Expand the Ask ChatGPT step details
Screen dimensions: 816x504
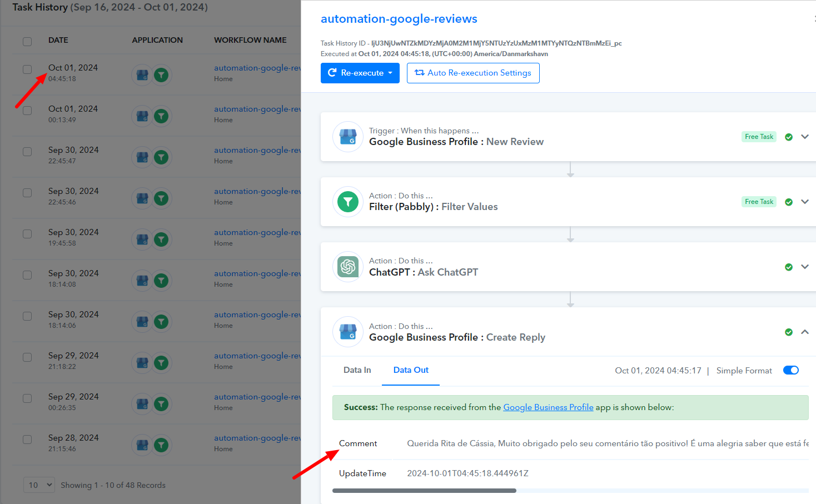pos(804,267)
